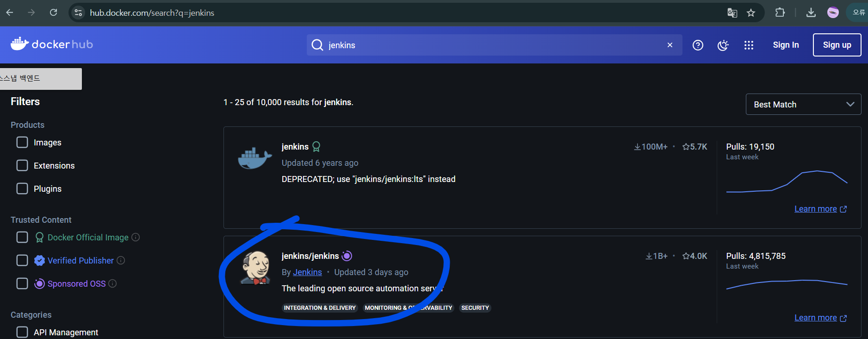The height and width of the screenshot is (339, 868).
Task: Click the Docker whale logo of jenkins result
Action: pyautogui.click(x=254, y=158)
